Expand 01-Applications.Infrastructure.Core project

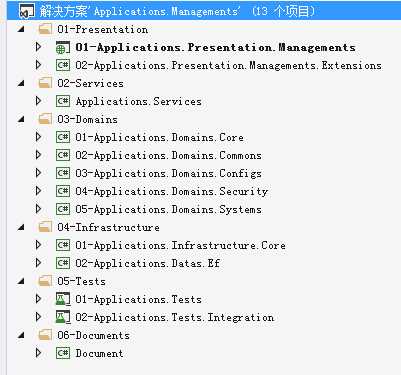(39, 245)
